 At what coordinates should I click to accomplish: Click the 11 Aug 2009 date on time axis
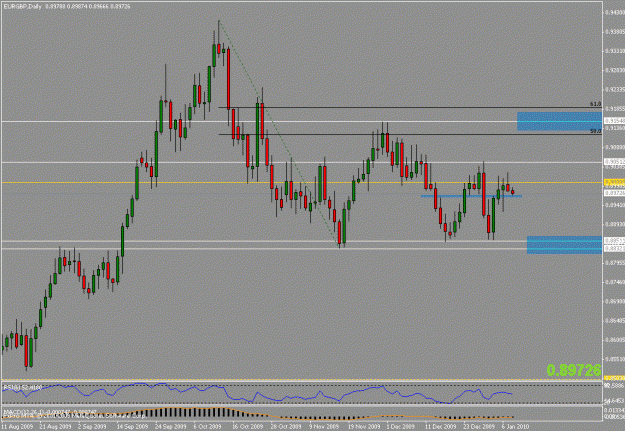(15, 426)
